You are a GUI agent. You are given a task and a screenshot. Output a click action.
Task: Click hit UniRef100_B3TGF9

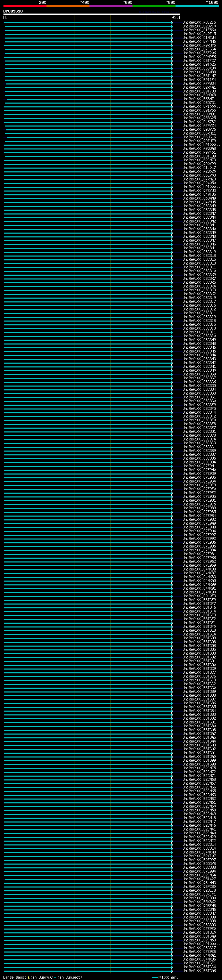(x=199, y=600)
